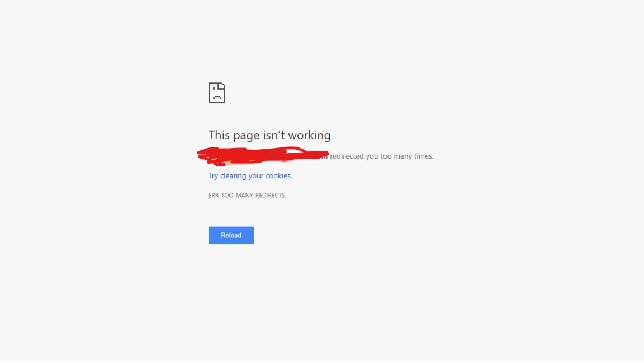Click the word "Reload" on the button
This screenshot has width=644, height=362.
[231, 235]
